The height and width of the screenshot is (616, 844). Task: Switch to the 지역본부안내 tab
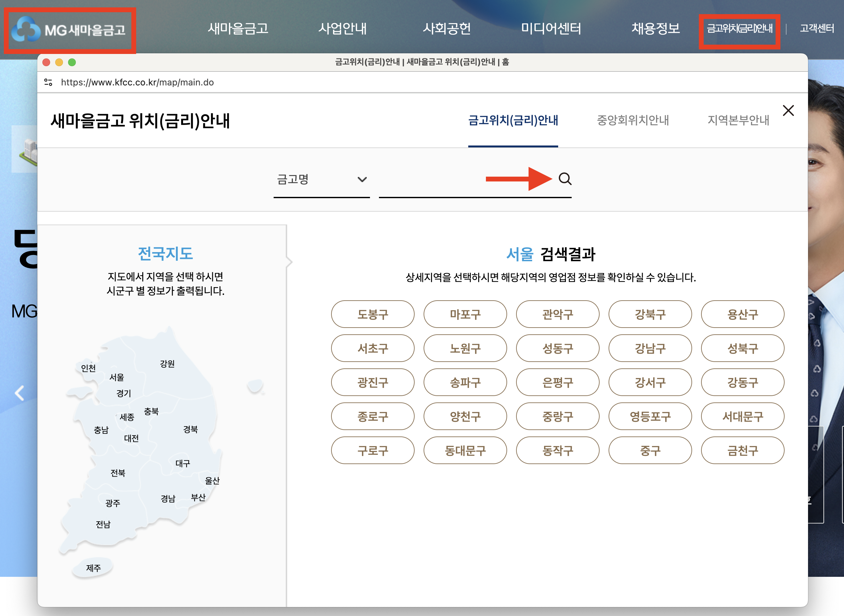[738, 120]
